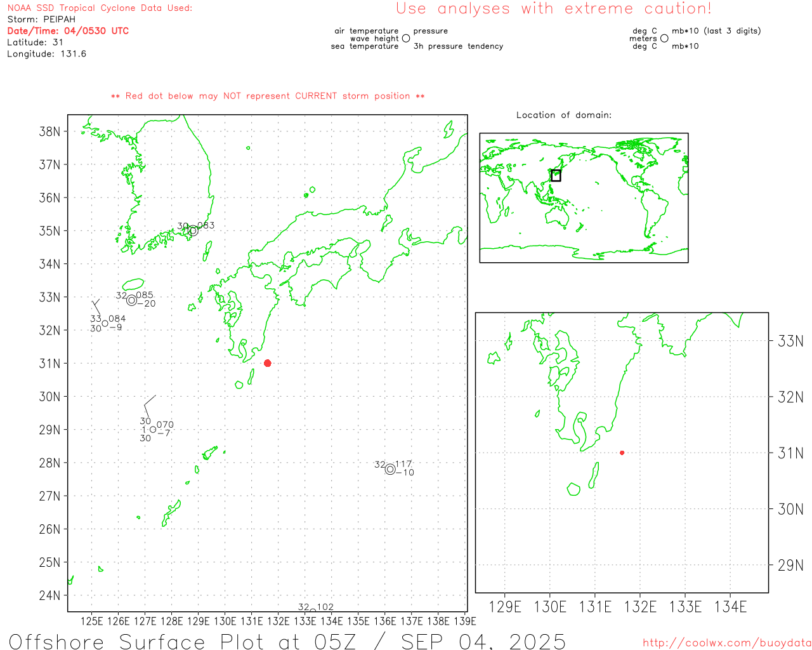
Task: Click the '35N' latitude label on main map
Action: tap(49, 231)
